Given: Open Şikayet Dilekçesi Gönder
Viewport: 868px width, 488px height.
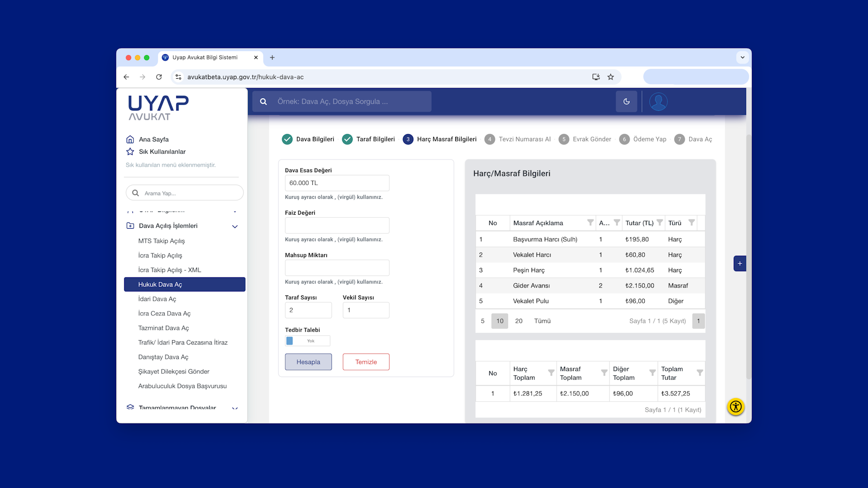Looking at the screenshot, I should coord(174,371).
